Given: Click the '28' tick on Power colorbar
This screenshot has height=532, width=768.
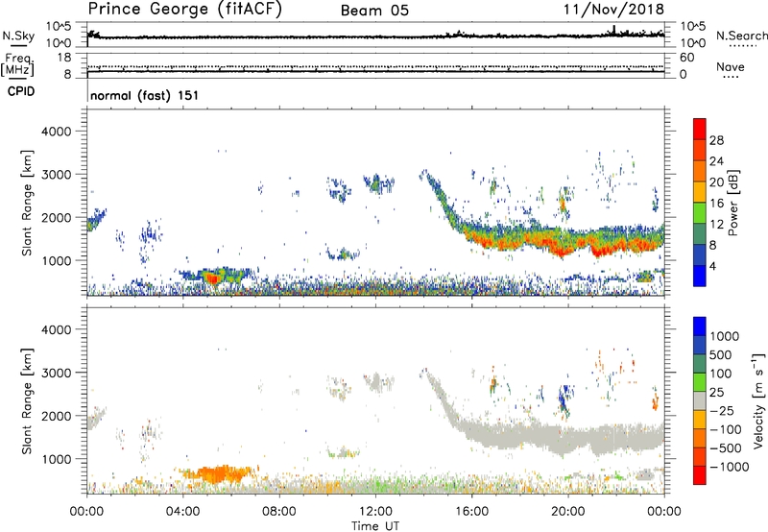Looking at the screenshot, I should tap(716, 140).
